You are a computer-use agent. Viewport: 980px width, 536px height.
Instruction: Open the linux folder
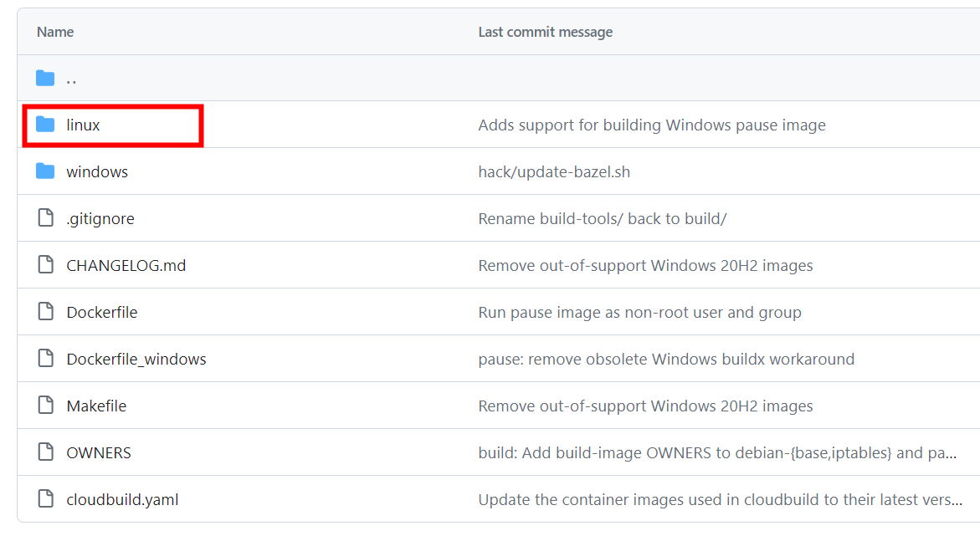point(83,125)
